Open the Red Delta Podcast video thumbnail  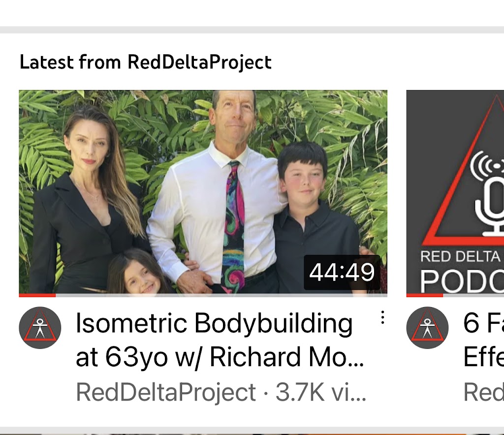(x=455, y=192)
